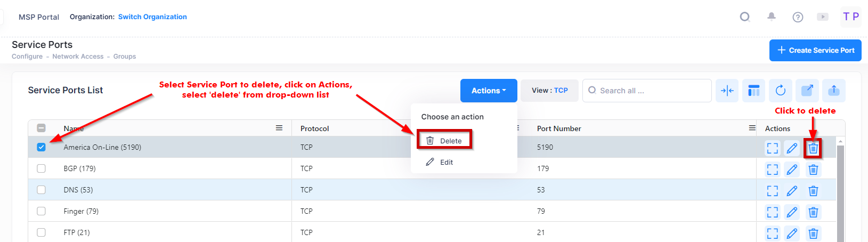Click the fit columns icon beside search

point(727,91)
